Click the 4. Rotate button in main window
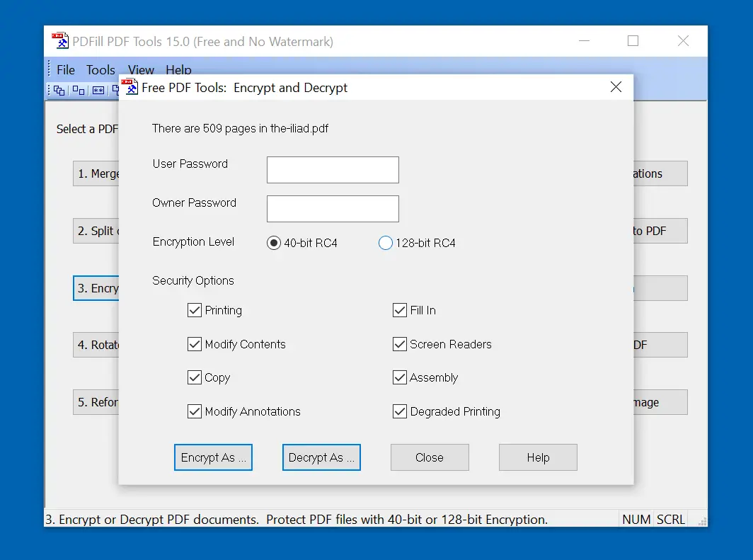The height and width of the screenshot is (560, 753). click(x=96, y=345)
